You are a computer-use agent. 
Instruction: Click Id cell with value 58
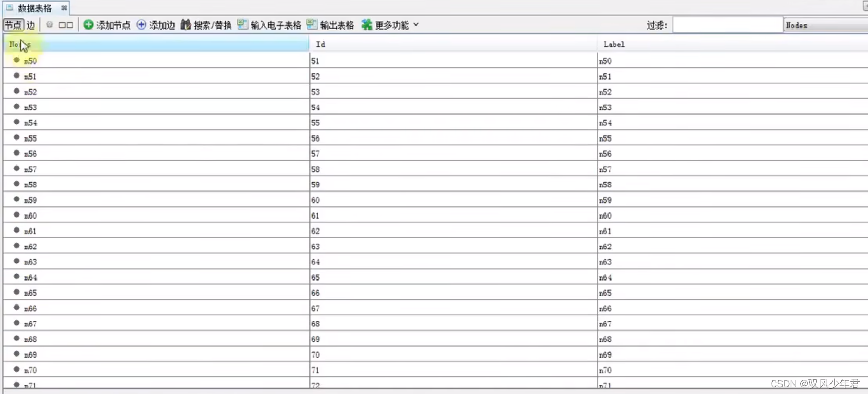[x=453, y=169]
